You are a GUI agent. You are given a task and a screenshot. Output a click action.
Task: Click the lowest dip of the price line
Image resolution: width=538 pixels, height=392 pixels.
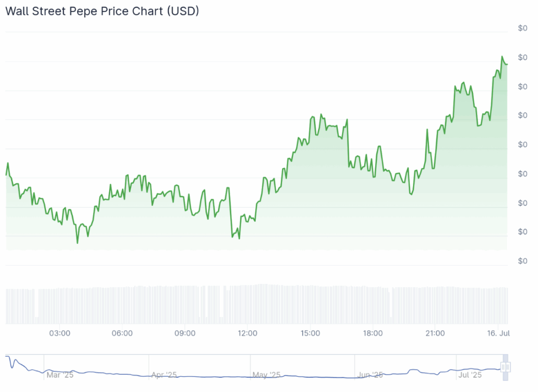pyautogui.click(x=77, y=243)
